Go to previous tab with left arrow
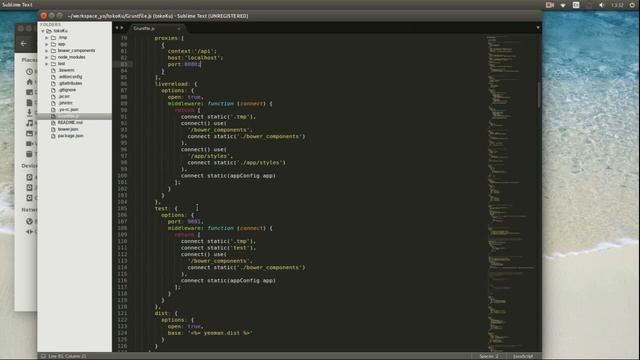 (x=116, y=28)
